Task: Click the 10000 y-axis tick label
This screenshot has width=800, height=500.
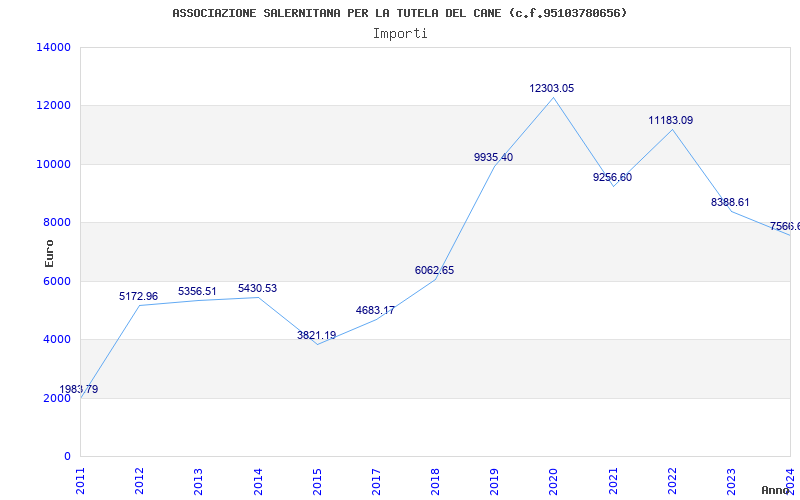Action: pyautogui.click(x=53, y=164)
